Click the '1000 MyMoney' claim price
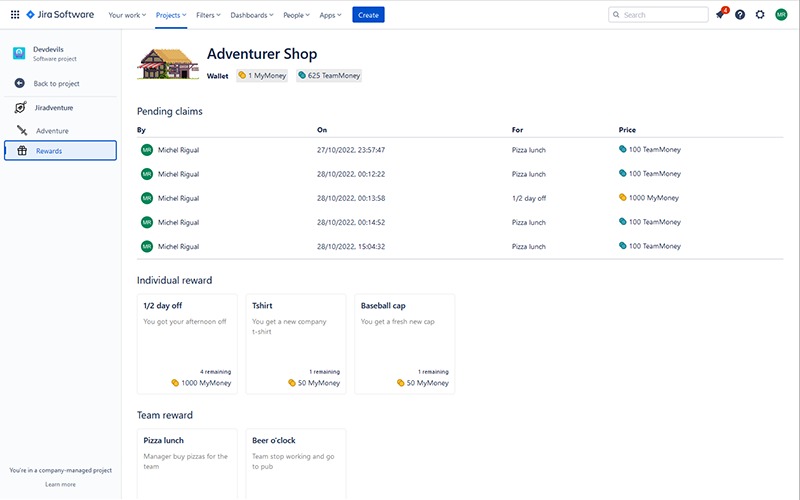Screen dimensions: 800x500 tap(654, 197)
